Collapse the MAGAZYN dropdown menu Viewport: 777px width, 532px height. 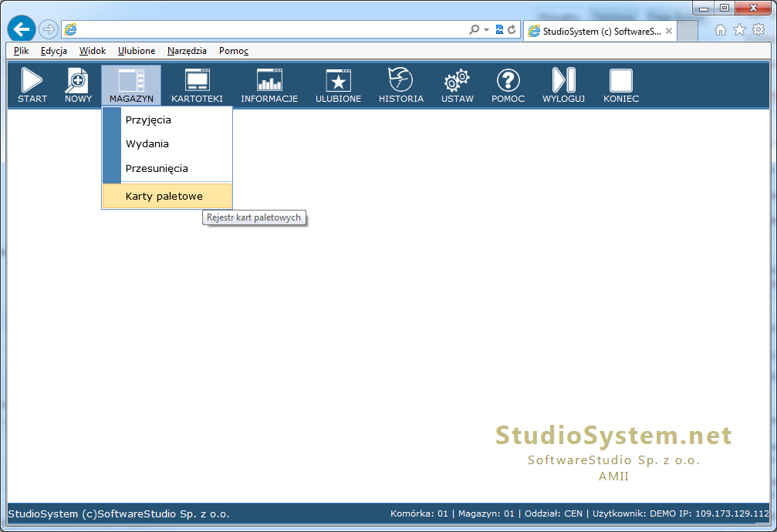click(131, 85)
